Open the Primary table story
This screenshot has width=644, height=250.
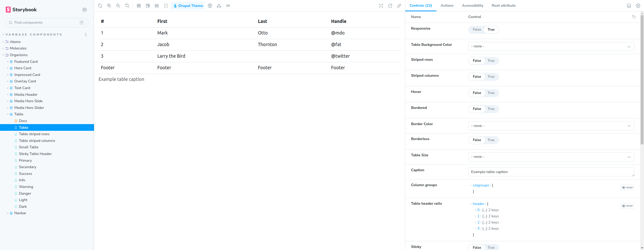(25, 160)
